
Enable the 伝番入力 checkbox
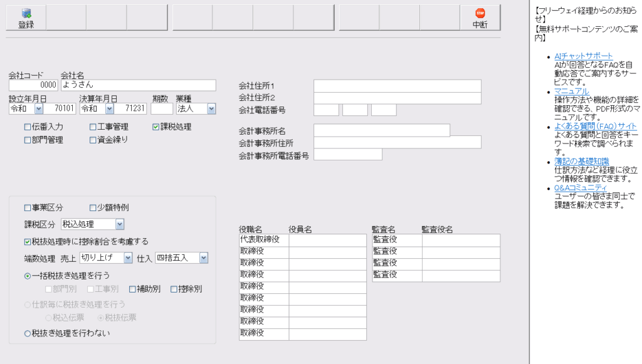coord(28,127)
